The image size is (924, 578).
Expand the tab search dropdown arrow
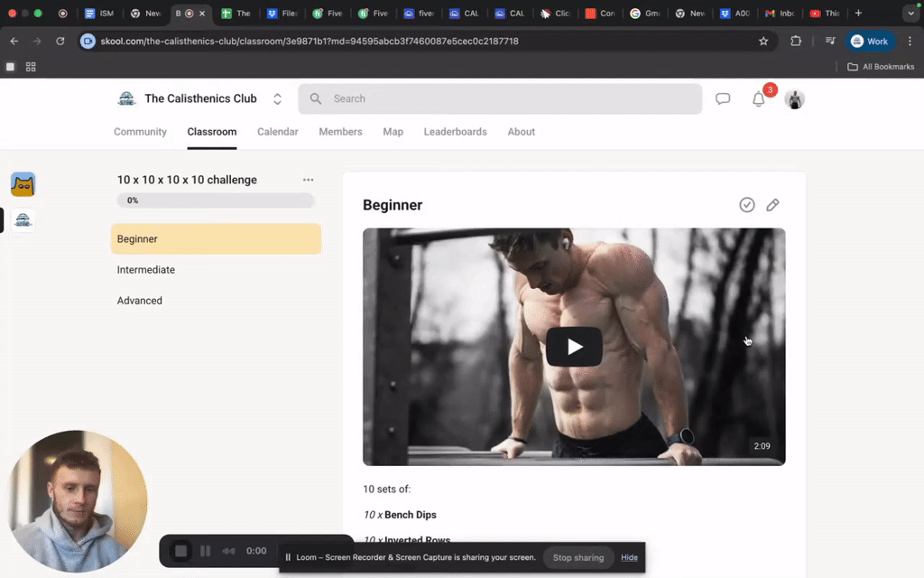tap(910, 13)
